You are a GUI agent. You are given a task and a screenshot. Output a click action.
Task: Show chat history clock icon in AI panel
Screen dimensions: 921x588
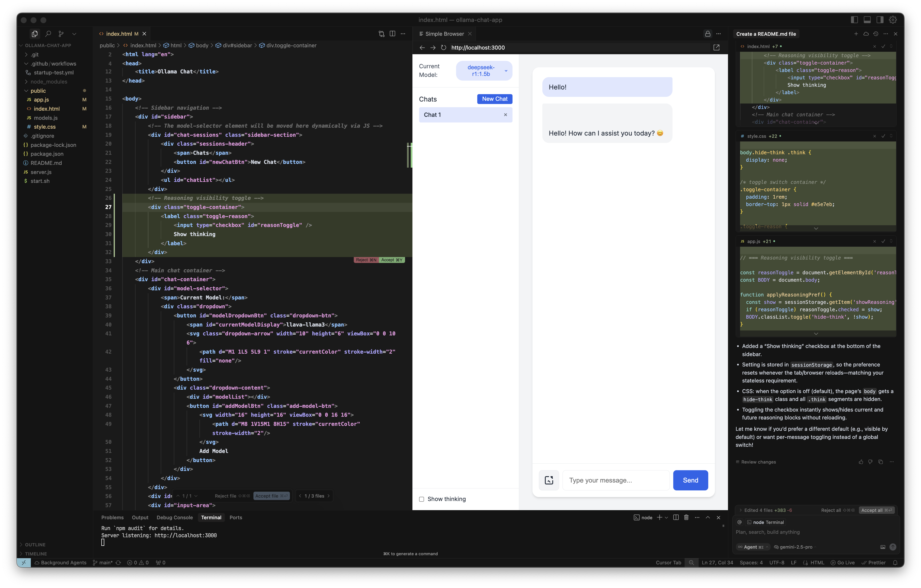[x=876, y=34]
